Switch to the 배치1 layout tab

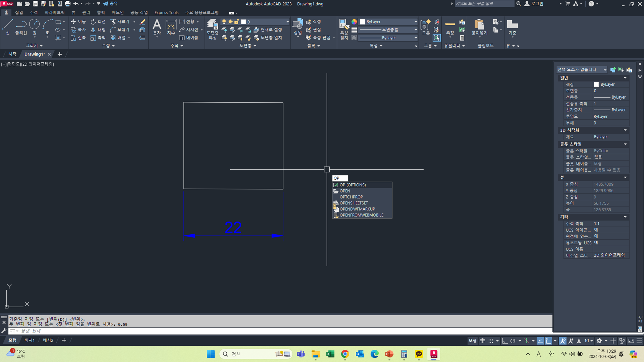click(29, 340)
